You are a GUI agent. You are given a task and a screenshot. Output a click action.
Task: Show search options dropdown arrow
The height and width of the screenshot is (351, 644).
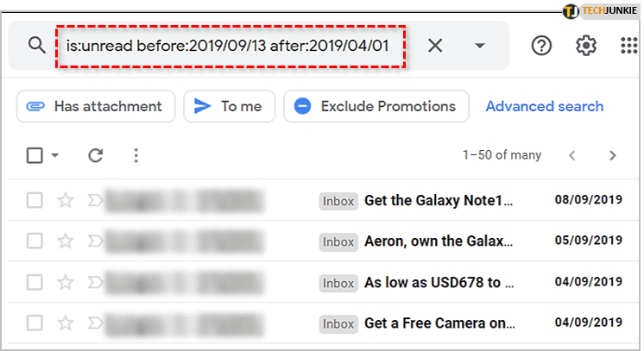click(480, 45)
